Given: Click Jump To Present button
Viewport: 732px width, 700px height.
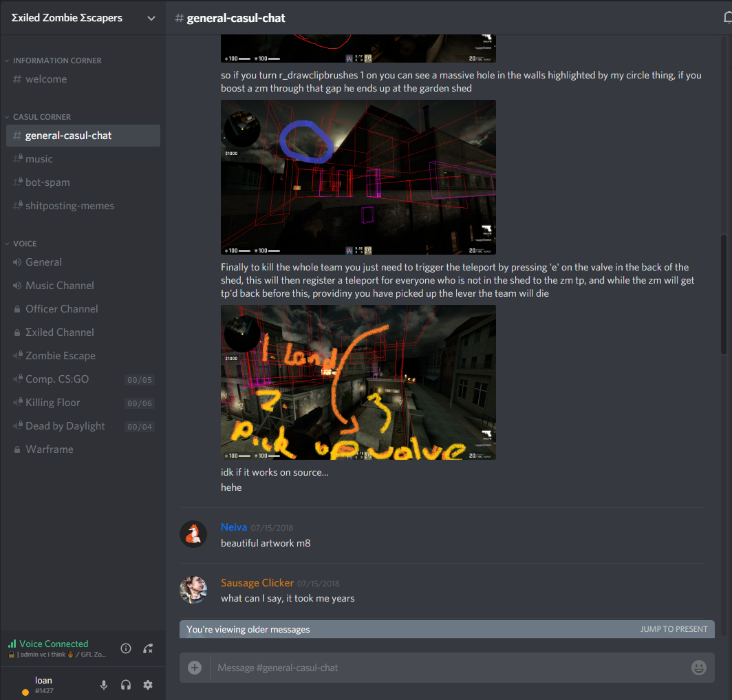Looking at the screenshot, I should pyautogui.click(x=674, y=630).
